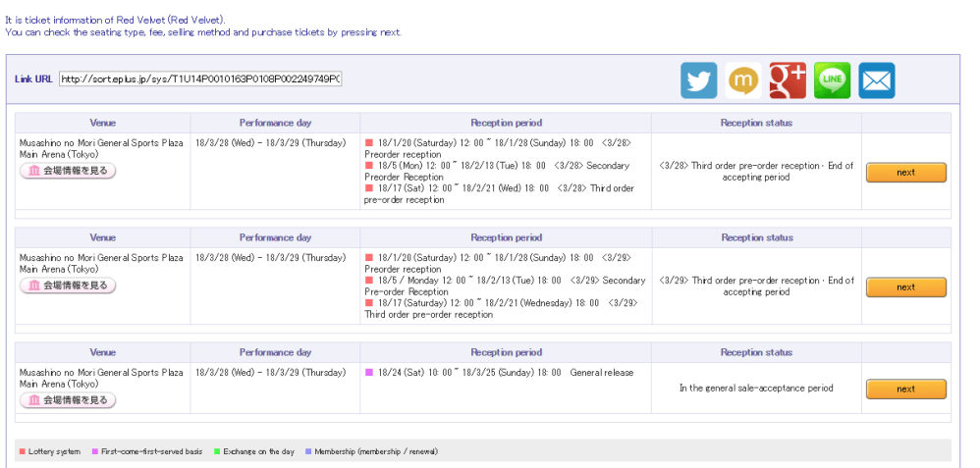The height and width of the screenshot is (468, 980).
Task: Click first table's Performance day header
Action: (275, 123)
